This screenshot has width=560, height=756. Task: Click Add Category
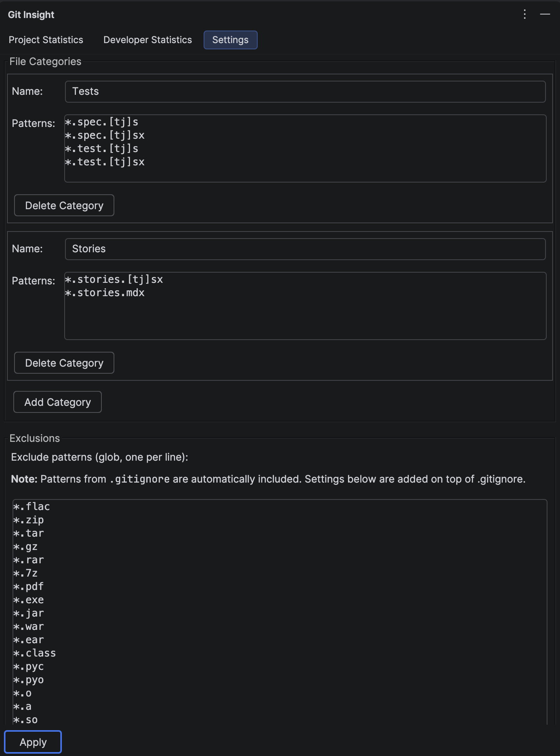[x=57, y=402]
